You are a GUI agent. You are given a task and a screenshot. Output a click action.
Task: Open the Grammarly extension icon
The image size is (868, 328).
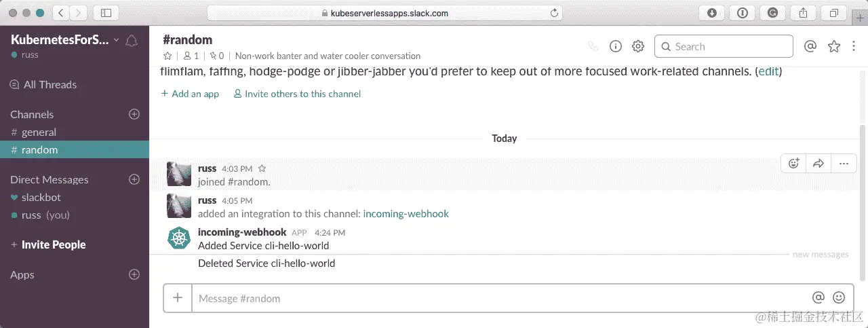pyautogui.click(x=773, y=12)
